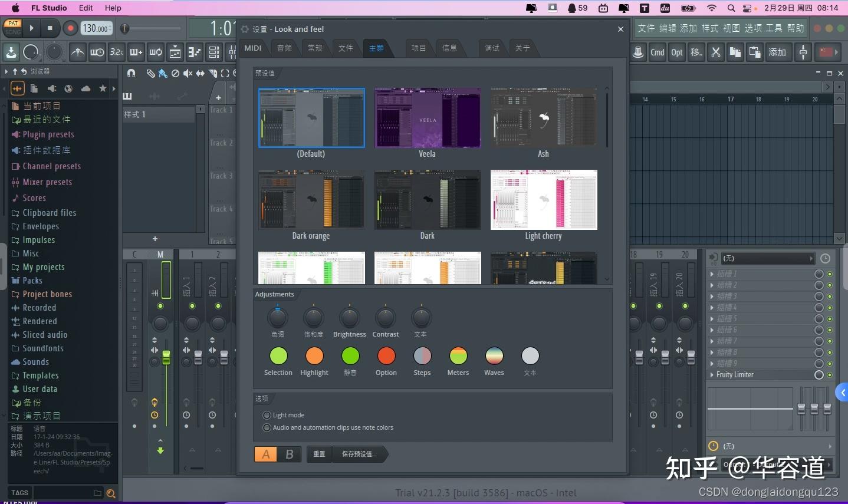The height and width of the screenshot is (504, 848).
Task: Select the Waves color swatch
Action: 494,355
